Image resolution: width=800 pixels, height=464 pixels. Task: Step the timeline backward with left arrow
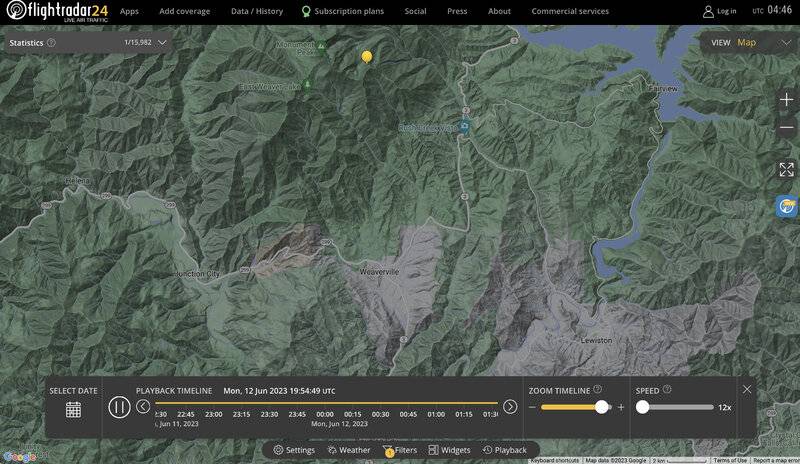coord(143,406)
